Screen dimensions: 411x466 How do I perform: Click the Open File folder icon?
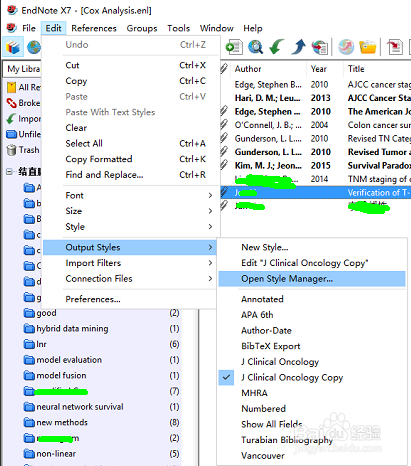[x=368, y=47]
